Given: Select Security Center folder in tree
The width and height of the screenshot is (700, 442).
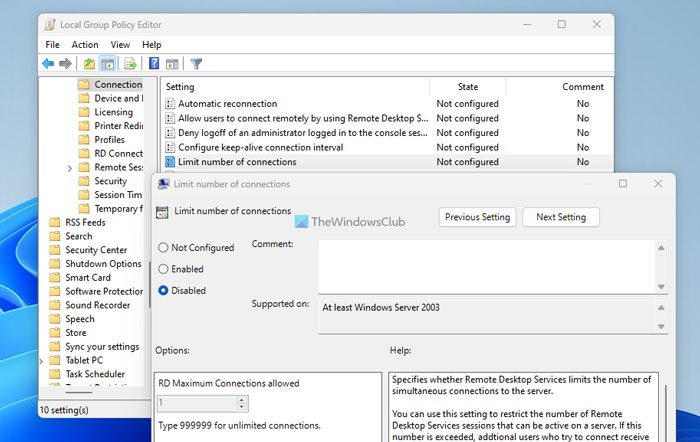Looking at the screenshot, I should (x=96, y=250).
